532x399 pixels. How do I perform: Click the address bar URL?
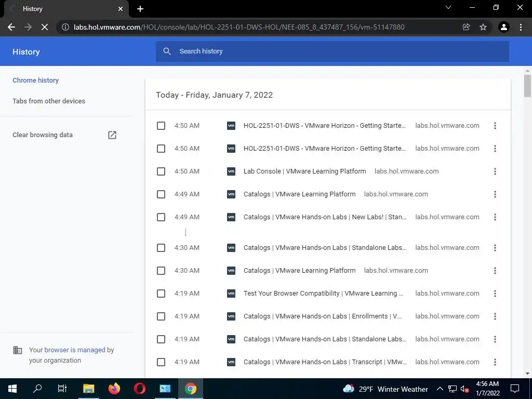(239, 27)
